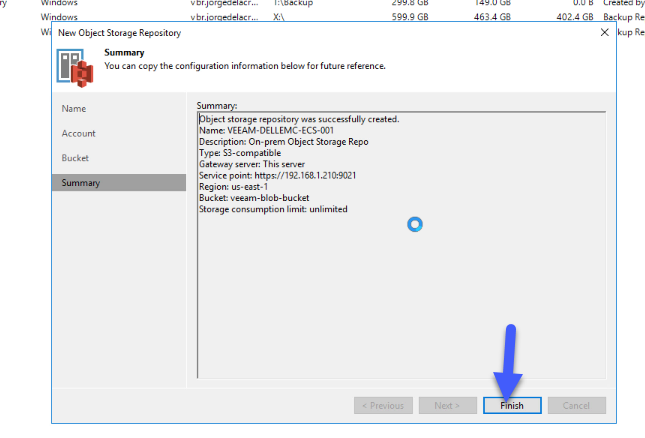Click the dialog title 'New Object Storage Repository'
Image resolution: width=645 pixels, height=438 pixels.
point(119,33)
